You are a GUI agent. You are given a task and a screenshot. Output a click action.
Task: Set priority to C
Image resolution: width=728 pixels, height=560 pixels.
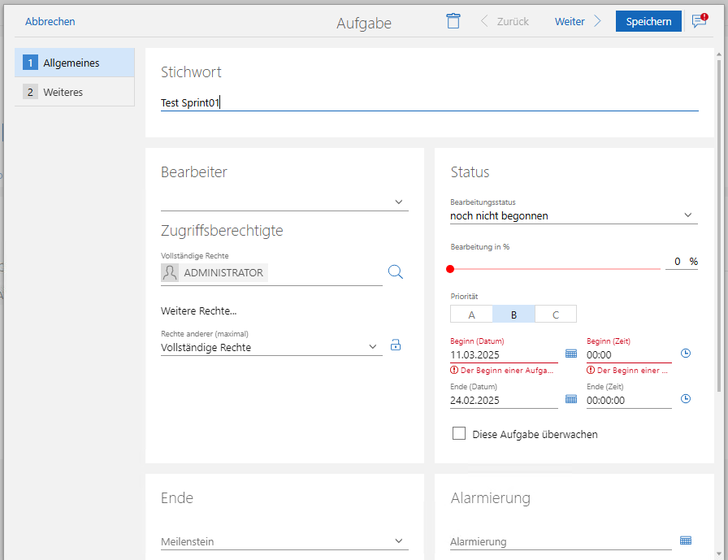point(556,315)
